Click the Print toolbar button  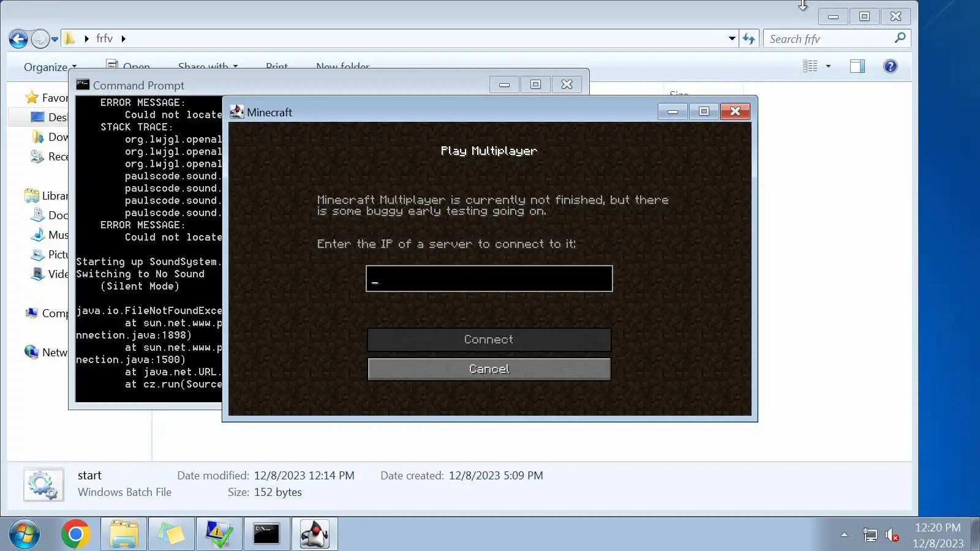[x=277, y=66]
